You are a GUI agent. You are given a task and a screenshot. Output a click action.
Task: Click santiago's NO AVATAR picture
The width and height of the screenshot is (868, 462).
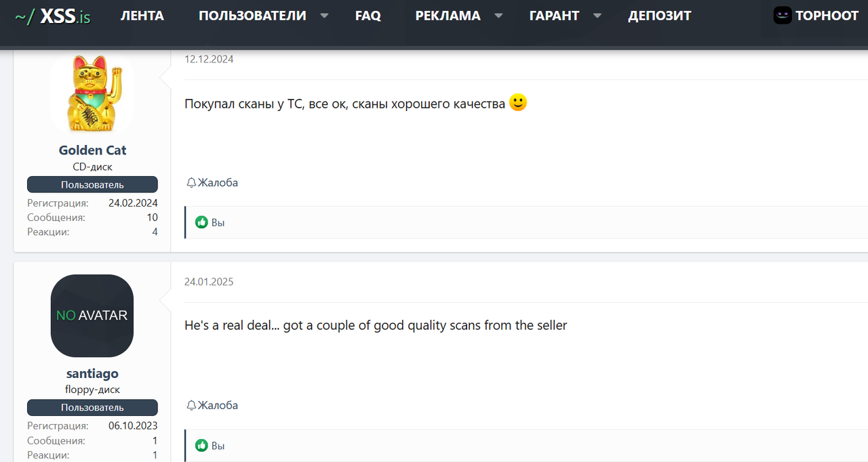pos(92,316)
